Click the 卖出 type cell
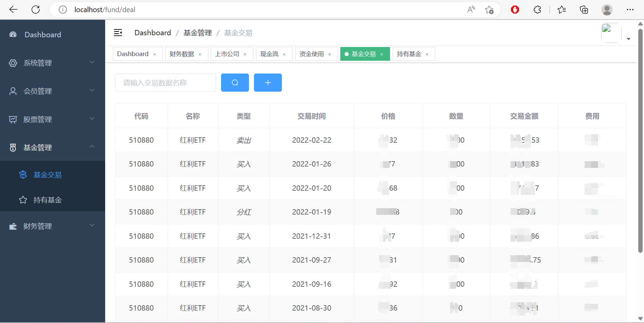Viewport: 644px width, 323px height. click(x=244, y=140)
